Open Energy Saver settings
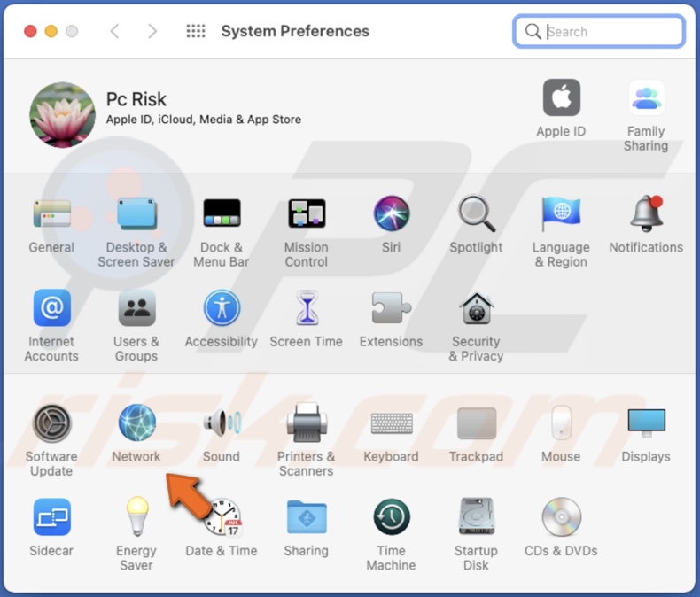Image resolution: width=700 pixels, height=597 pixels. 137,516
